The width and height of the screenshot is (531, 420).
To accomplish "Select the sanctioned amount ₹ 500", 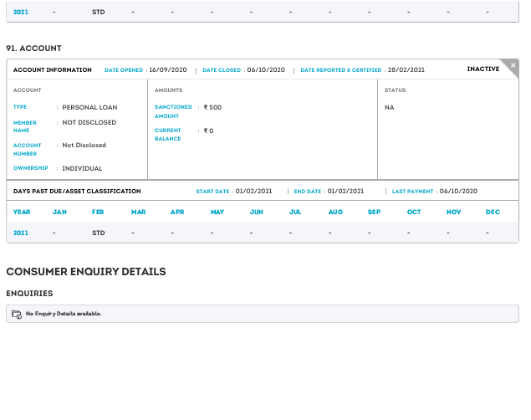I will tap(212, 107).
